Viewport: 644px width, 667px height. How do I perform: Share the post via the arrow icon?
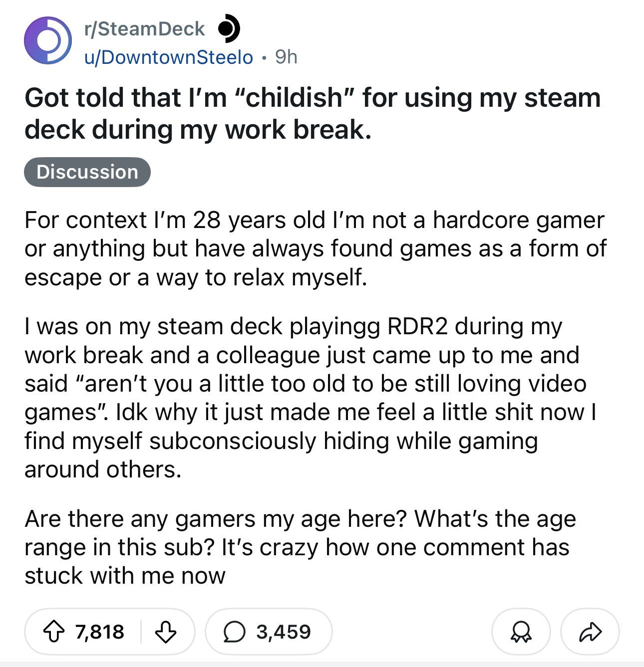click(590, 632)
